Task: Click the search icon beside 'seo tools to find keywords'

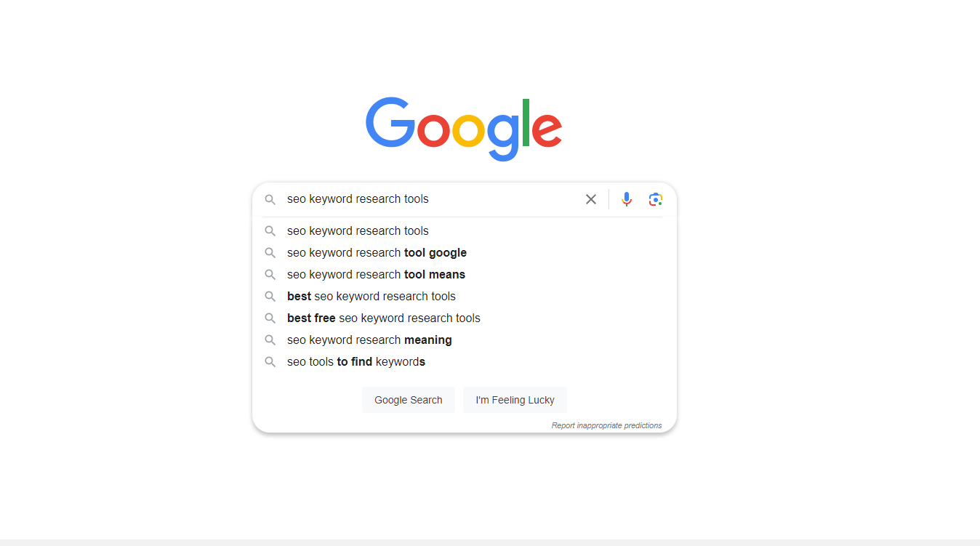Action: [270, 361]
